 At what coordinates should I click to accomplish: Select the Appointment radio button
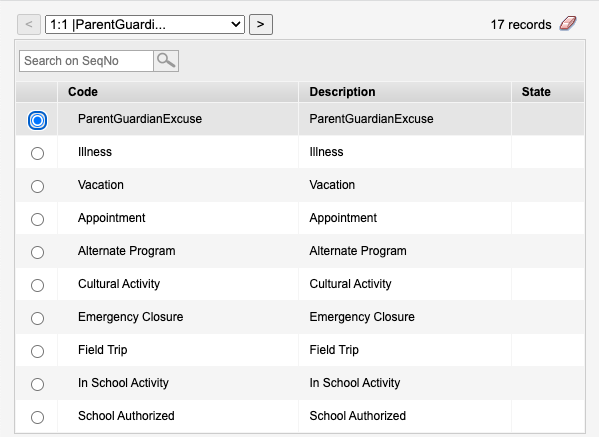point(37,219)
